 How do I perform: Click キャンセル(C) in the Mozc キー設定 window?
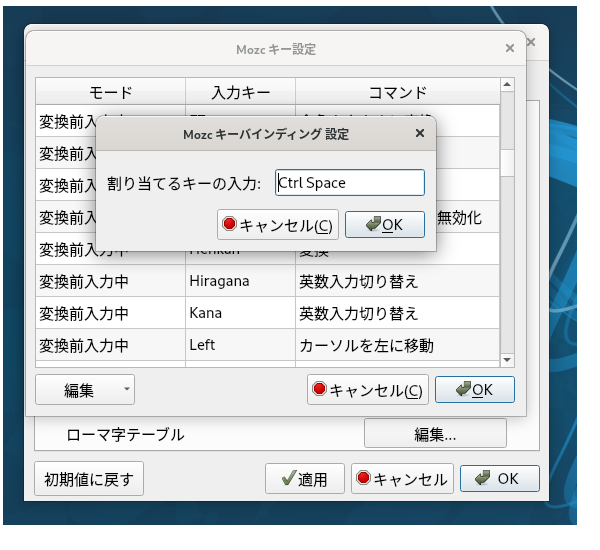[368, 390]
